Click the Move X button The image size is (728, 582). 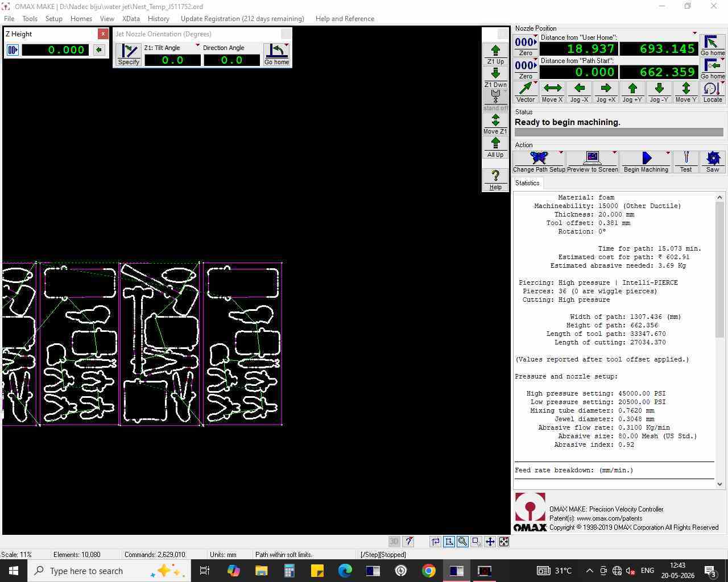click(552, 92)
